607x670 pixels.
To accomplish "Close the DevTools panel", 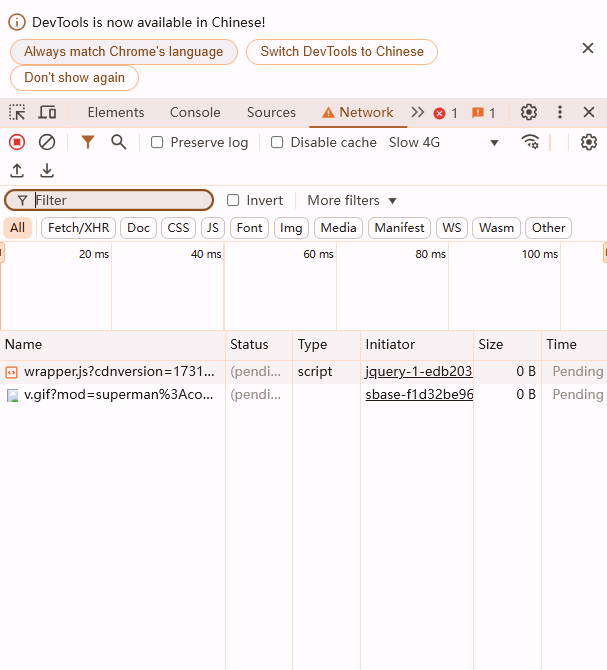I will (589, 112).
